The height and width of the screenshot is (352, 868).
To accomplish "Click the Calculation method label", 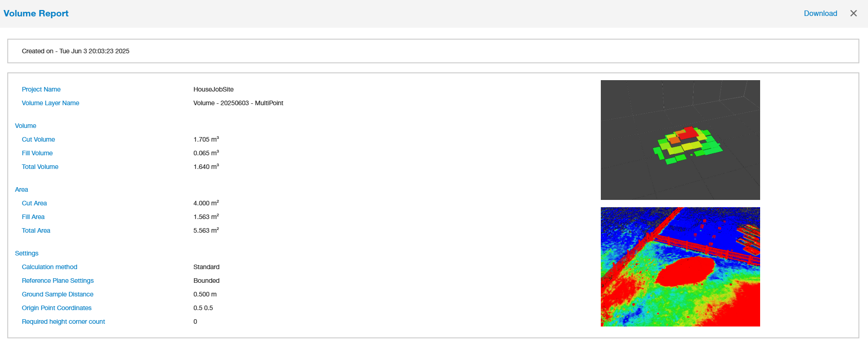I will (50, 267).
